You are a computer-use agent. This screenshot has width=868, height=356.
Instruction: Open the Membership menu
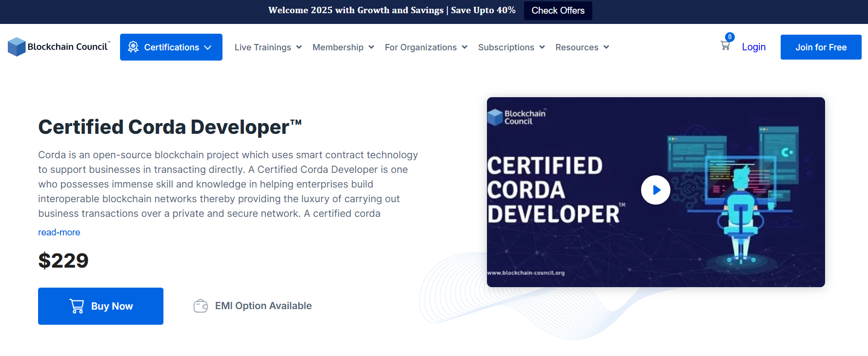(x=343, y=47)
